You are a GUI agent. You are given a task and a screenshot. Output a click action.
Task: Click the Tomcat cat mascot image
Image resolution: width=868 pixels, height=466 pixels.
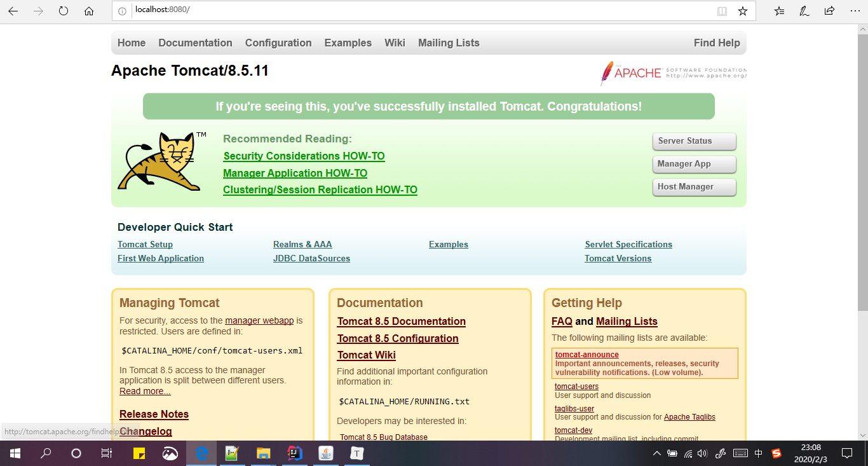[162, 161]
